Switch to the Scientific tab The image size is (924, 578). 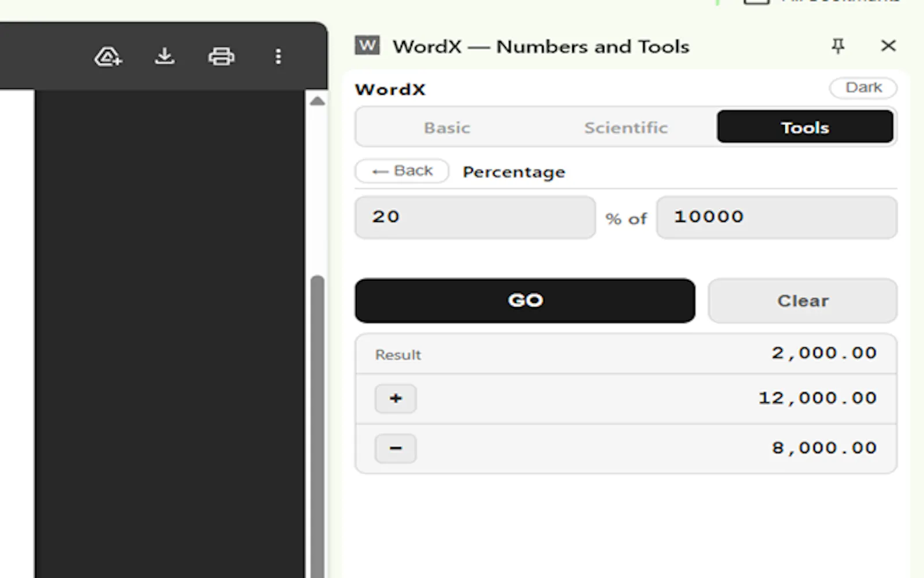click(626, 127)
